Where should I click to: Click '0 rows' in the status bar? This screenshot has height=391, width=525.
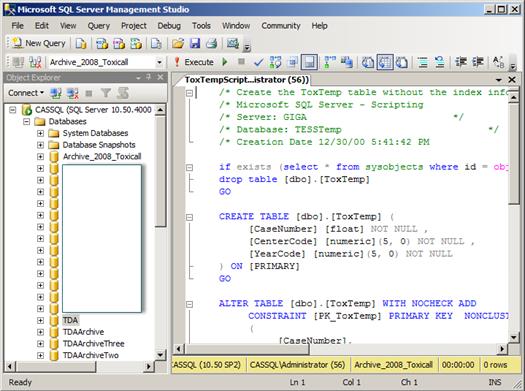pyautogui.click(x=495, y=365)
